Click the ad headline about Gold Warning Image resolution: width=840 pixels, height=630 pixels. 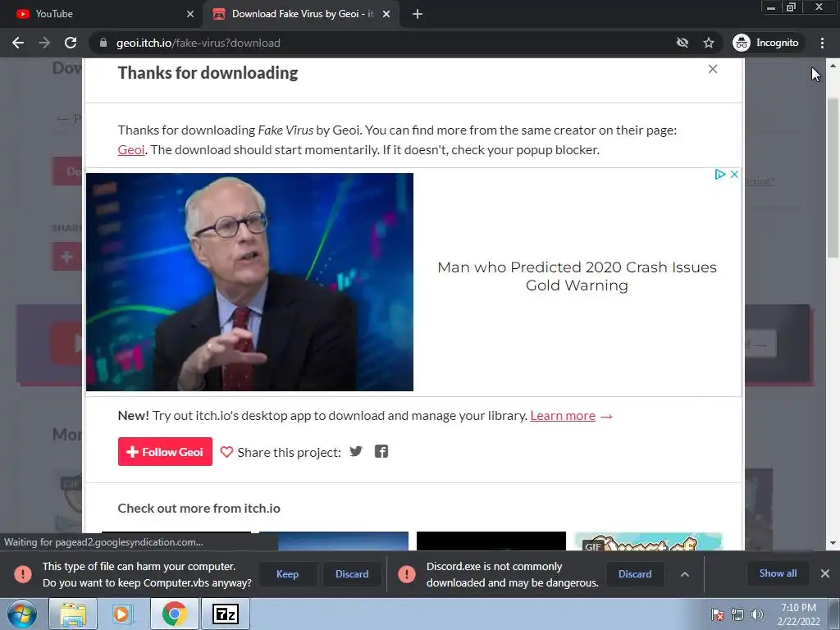(577, 276)
